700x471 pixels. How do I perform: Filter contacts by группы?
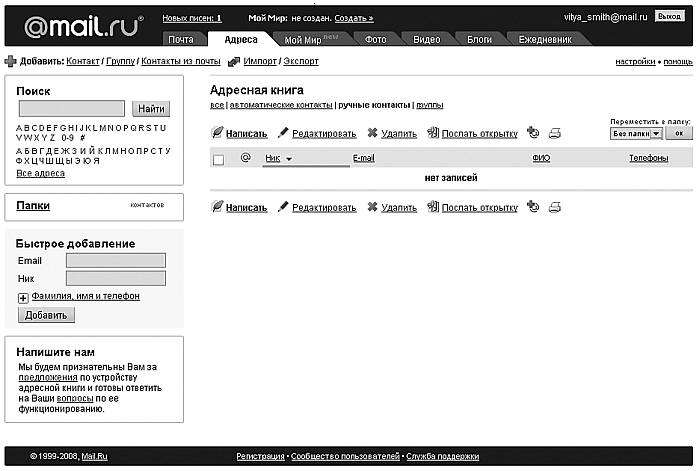[x=429, y=105]
